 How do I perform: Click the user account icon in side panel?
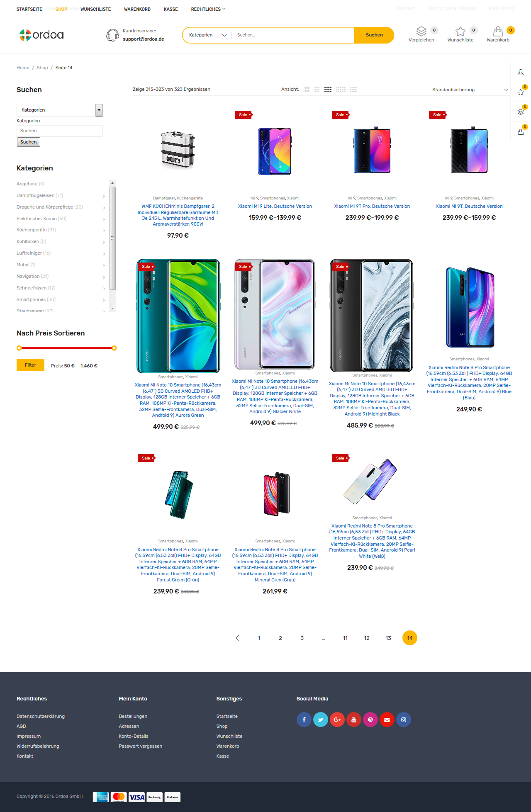click(x=521, y=72)
